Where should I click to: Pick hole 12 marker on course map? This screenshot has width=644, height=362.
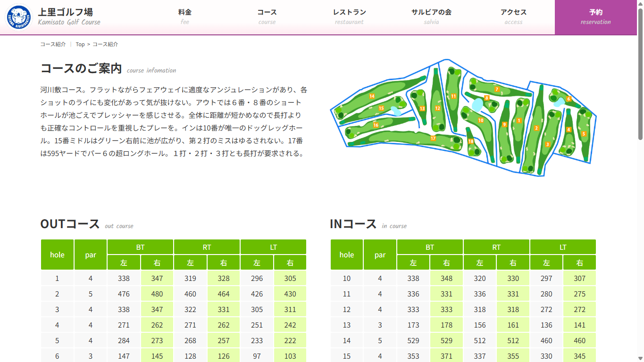tap(437, 108)
